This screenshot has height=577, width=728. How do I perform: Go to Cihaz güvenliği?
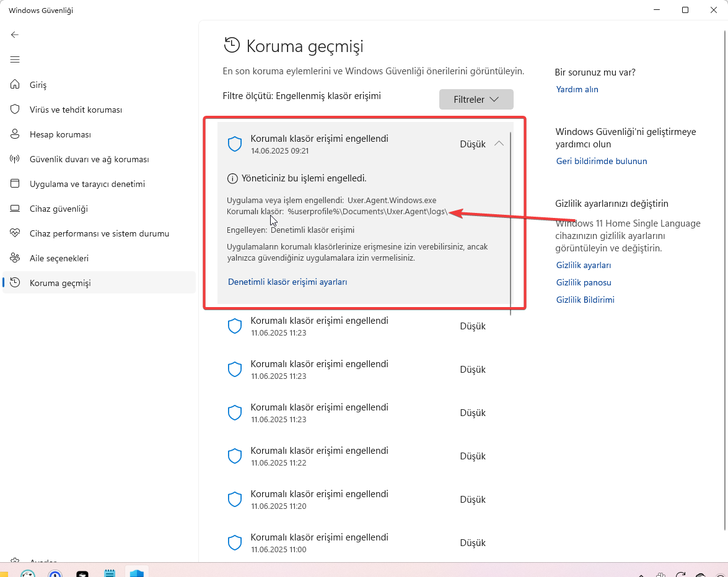coord(99,209)
